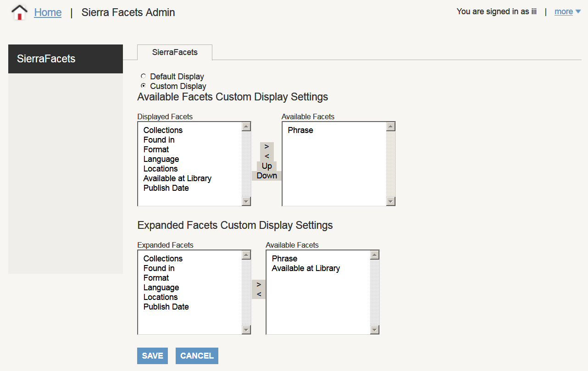The image size is (588, 371).
Task: Click the Down button
Action: pyautogui.click(x=267, y=176)
